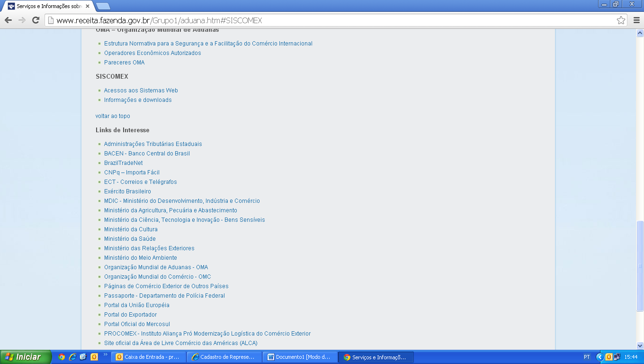The image size is (644, 364).
Task: Expand the quick launch overflow chevron
Action: pyautogui.click(x=105, y=354)
